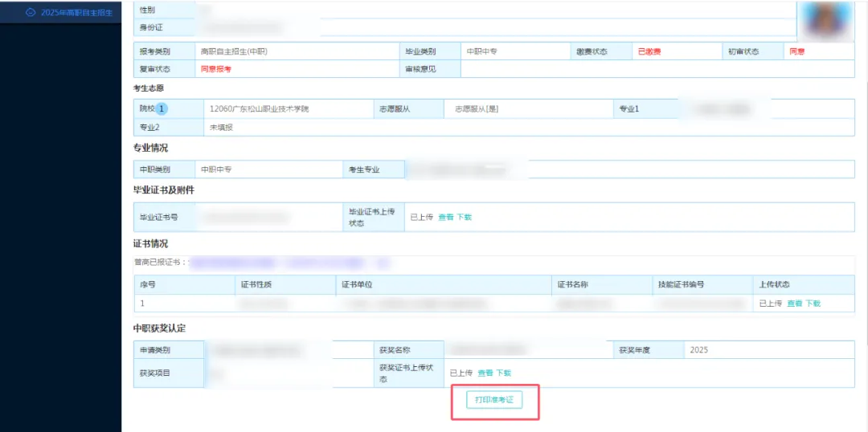Click 查看 in the 证书情况 table row

(x=794, y=304)
